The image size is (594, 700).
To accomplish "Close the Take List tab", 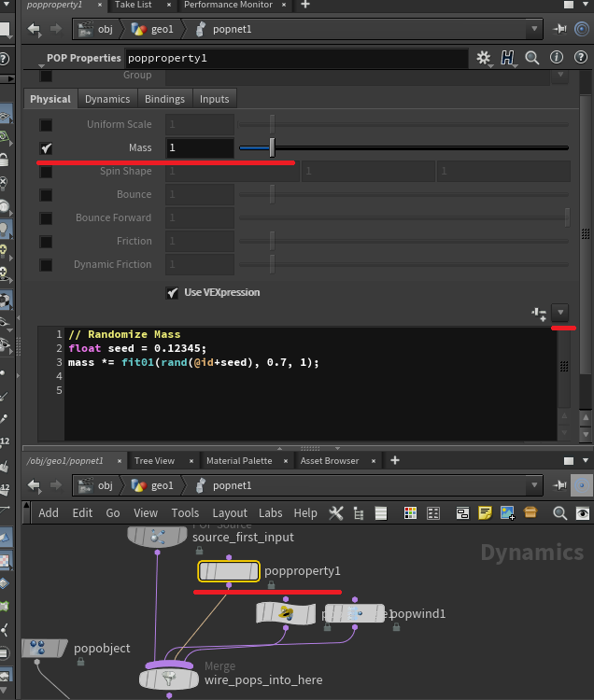I will pyautogui.click(x=169, y=5).
